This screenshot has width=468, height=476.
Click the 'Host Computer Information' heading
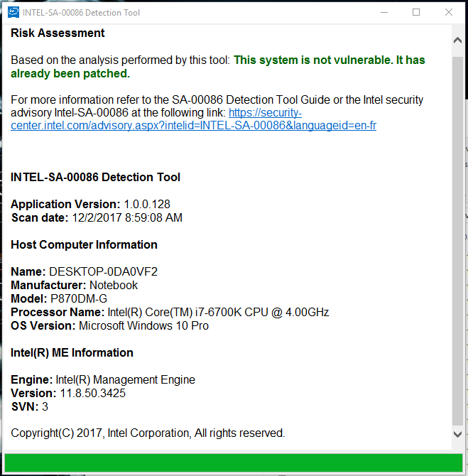84,244
